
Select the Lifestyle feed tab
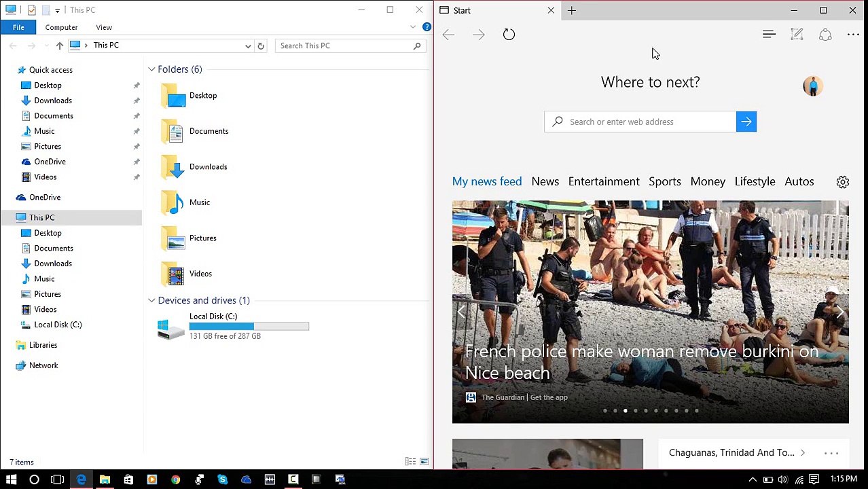point(755,181)
